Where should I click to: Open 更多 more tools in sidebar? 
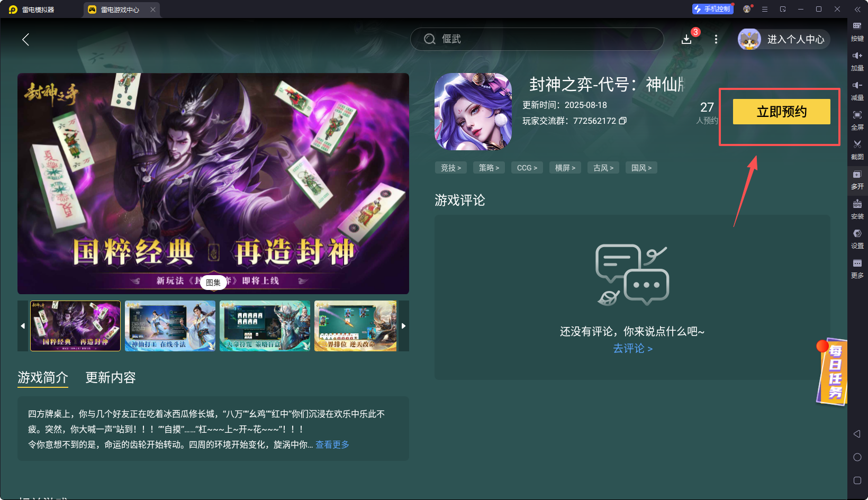tap(857, 269)
